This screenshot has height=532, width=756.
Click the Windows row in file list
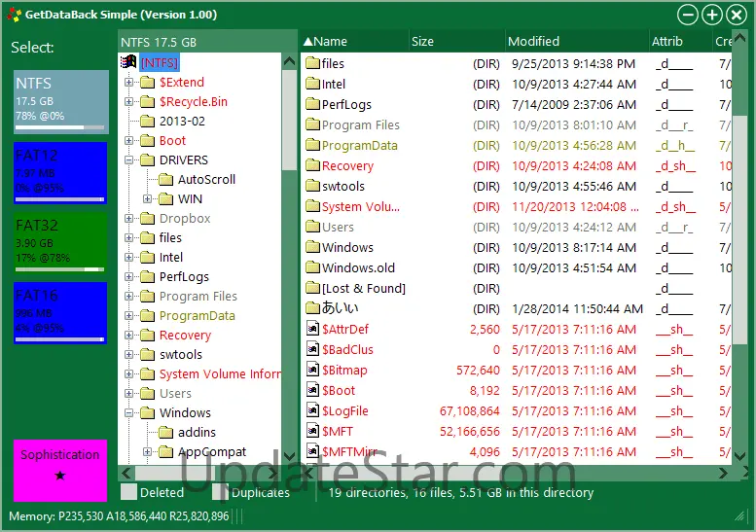pos(516,247)
